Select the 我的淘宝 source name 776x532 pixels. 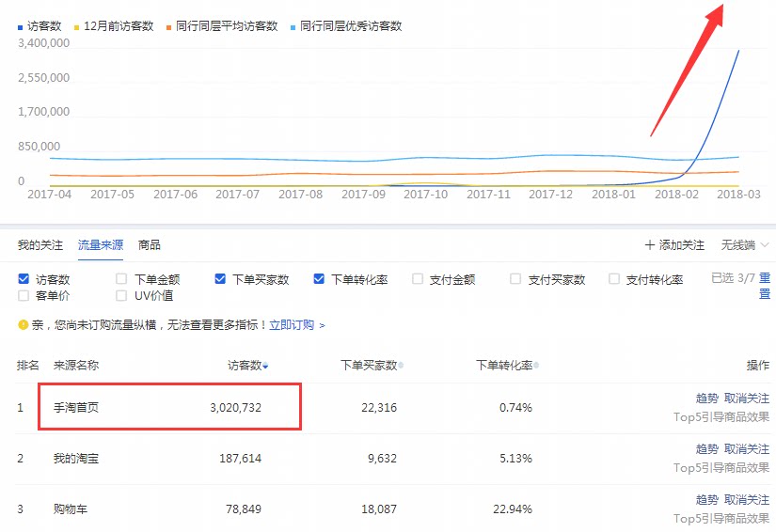point(76,459)
